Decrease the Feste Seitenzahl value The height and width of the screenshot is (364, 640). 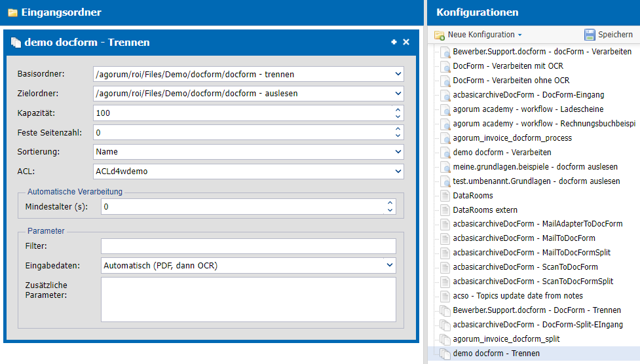[x=398, y=136]
